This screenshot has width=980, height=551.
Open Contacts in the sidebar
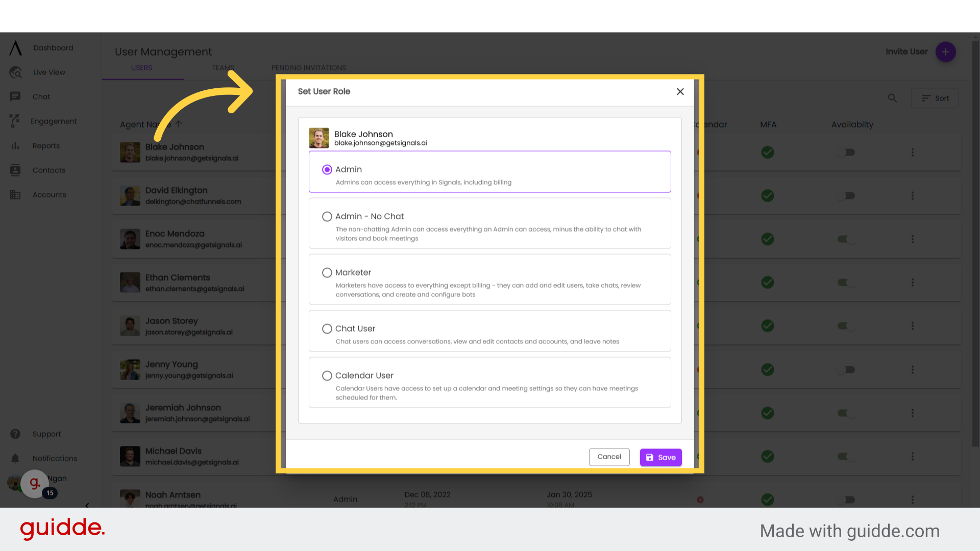tap(49, 170)
